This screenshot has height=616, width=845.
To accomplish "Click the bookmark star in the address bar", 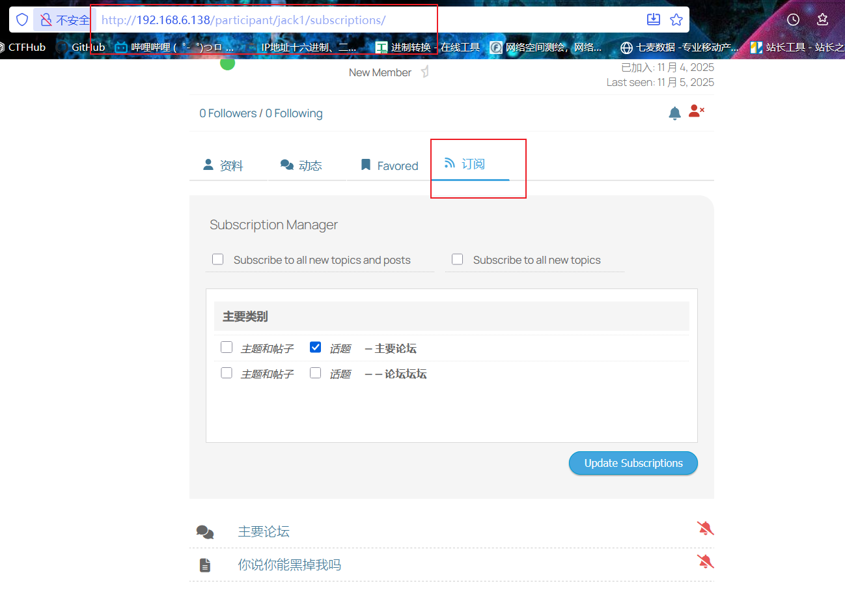I will coord(676,20).
